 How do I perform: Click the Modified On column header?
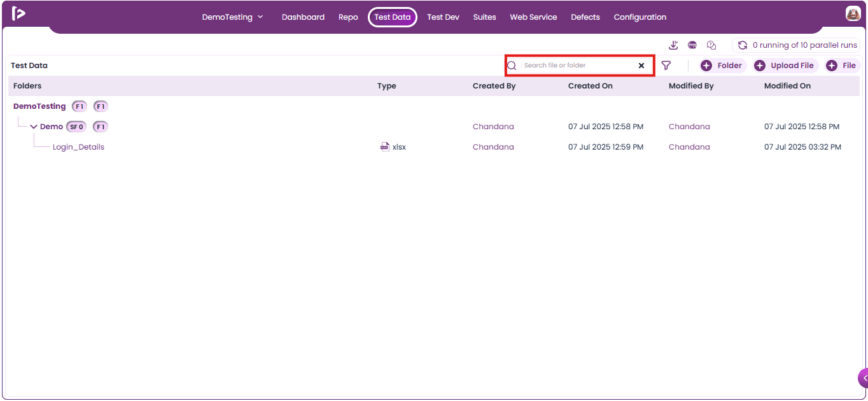point(787,86)
